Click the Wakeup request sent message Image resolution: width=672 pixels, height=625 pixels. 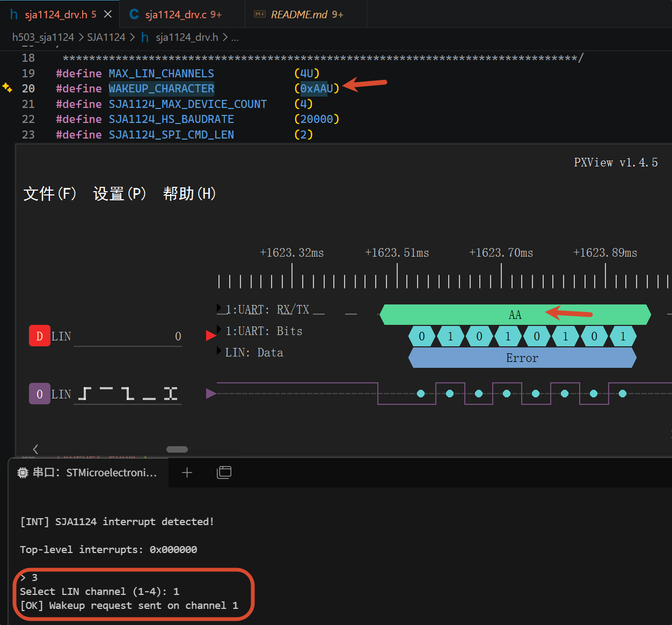(x=129, y=605)
